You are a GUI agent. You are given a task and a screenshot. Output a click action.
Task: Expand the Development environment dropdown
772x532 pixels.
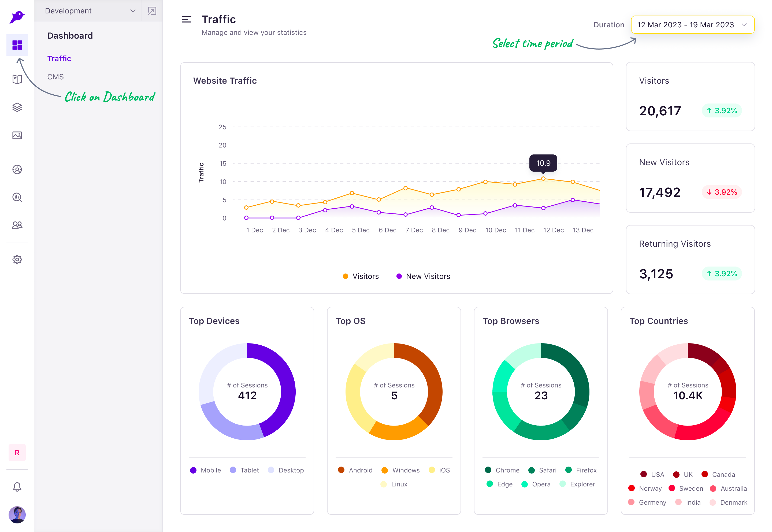coord(88,11)
